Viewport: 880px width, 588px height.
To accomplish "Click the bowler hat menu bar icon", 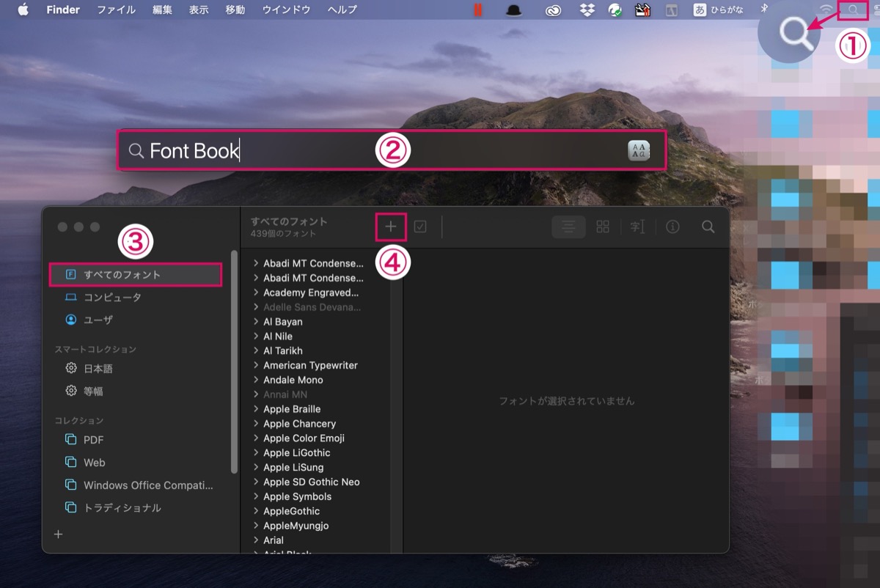I will [x=516, y=10].
